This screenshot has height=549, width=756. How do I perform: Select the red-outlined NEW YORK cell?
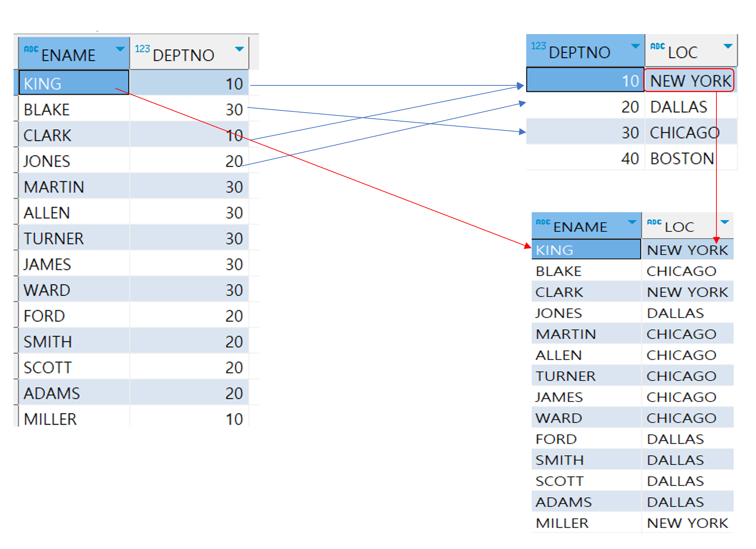[689, 81]
